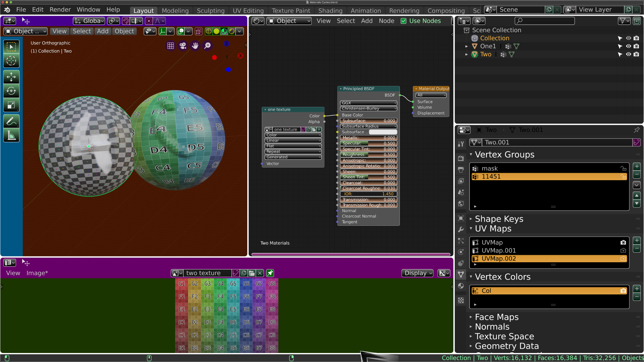The width and height of the screenshot is (644, 362).
Task: Expand the Shape Keys panel
Action: tap(499, 219)
